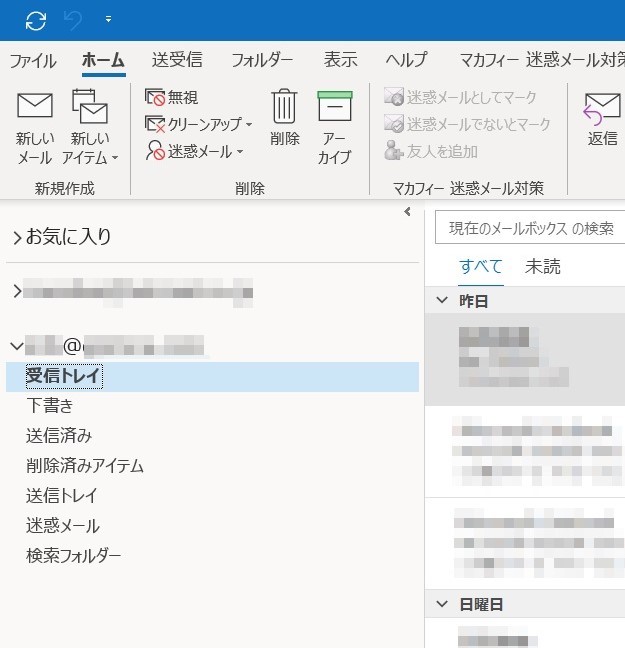625x648 pixels.
Task: Expand the Favorites (お気に入り) section
Action: point(17,238)
